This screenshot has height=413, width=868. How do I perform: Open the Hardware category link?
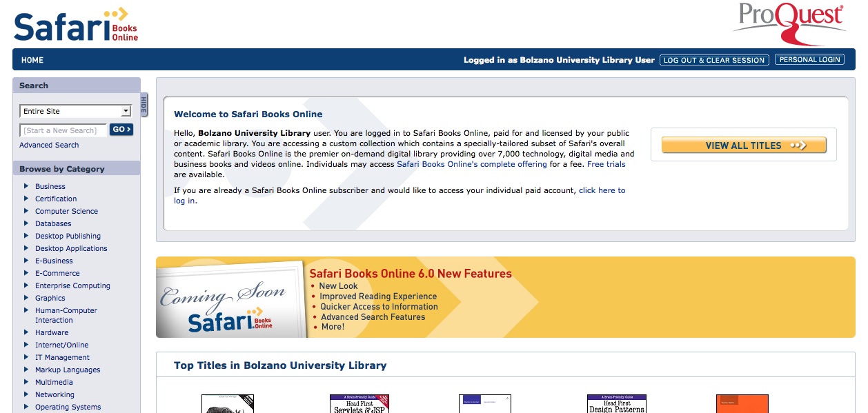pos(52,332)
